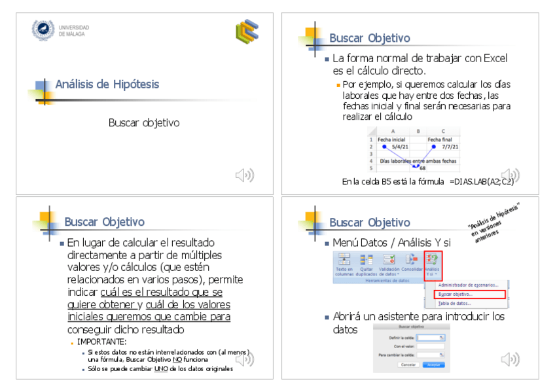Click Cancelar in Buscar objetivo dialog

pyautogui.click(x=408, y=365)
